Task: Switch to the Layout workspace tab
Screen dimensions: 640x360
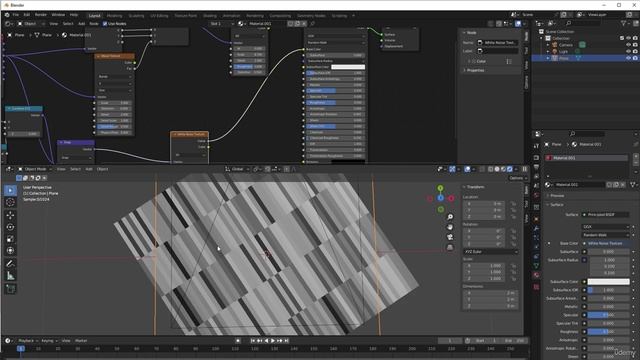Action: pos(95,16)
